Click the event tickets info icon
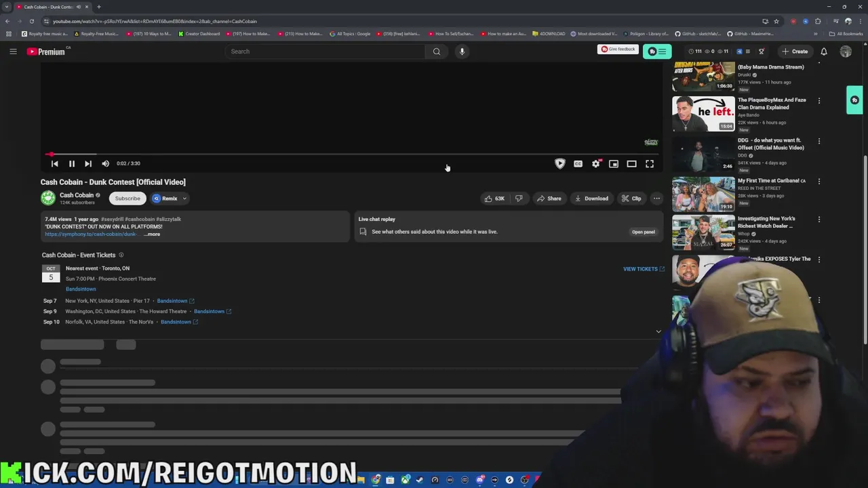Image resolution: width=868 pixels, height=488 pixels. click(x=121, y=255)
